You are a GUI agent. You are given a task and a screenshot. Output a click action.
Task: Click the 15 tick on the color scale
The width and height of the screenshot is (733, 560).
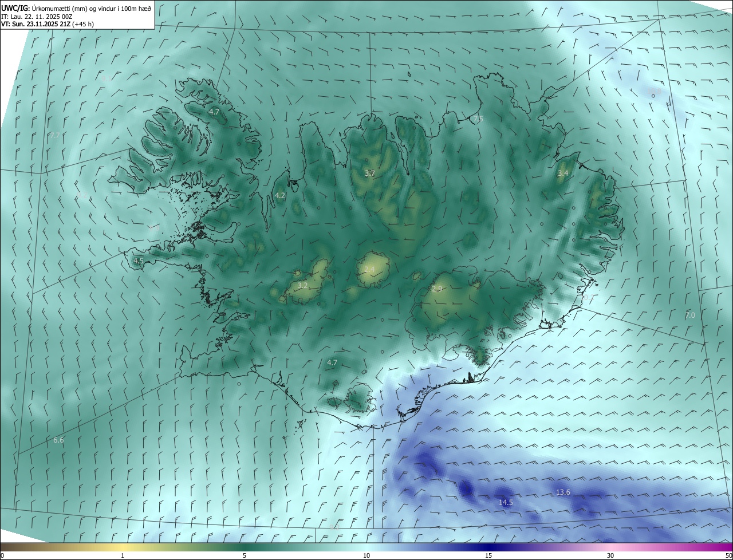click(x=488, y=556)
